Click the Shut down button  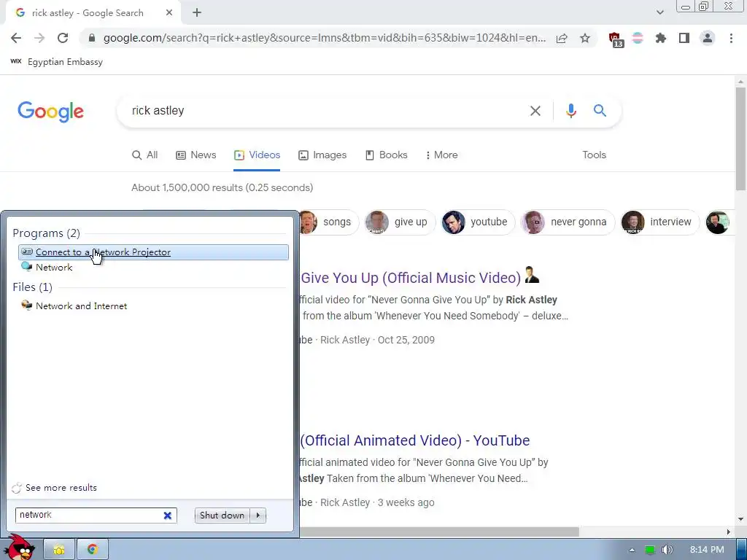pyautogui.click(x=222, y=516)
